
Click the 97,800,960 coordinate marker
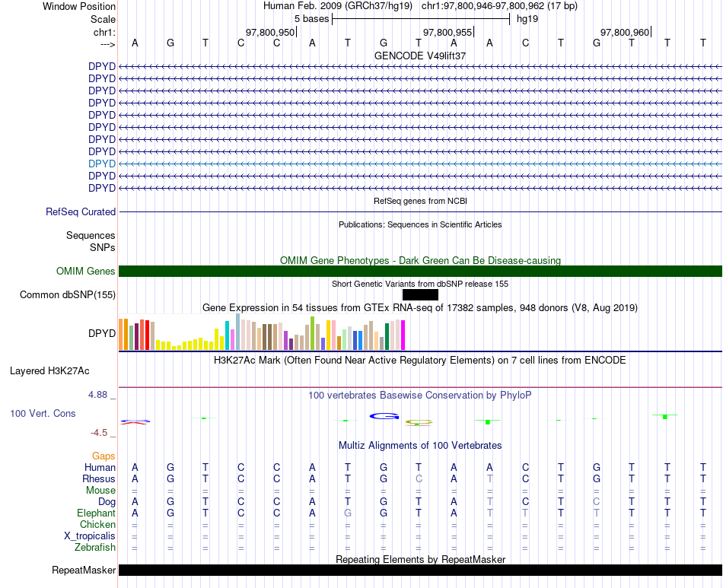point(625,32)
